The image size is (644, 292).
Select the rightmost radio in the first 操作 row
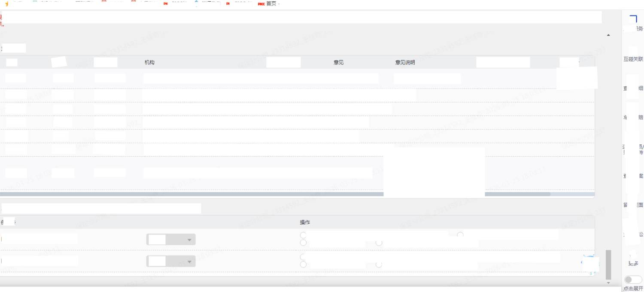point(460,235)
